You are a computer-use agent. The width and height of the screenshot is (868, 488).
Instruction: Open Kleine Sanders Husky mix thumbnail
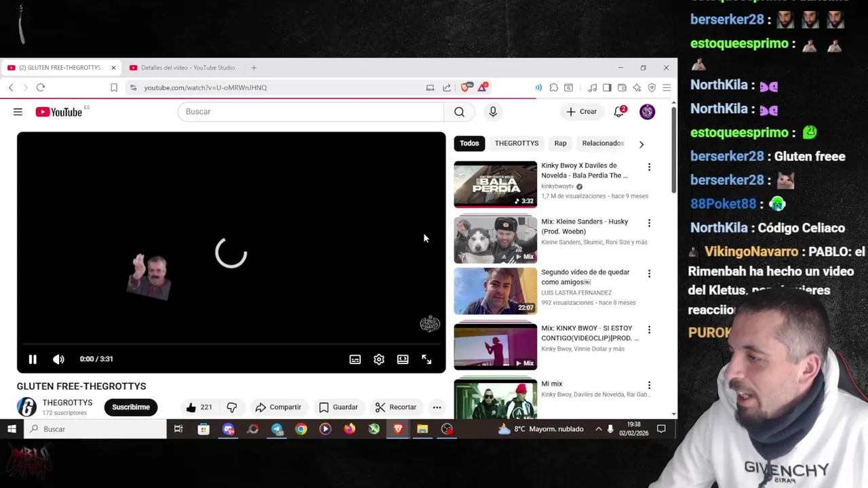coord(495,239)
